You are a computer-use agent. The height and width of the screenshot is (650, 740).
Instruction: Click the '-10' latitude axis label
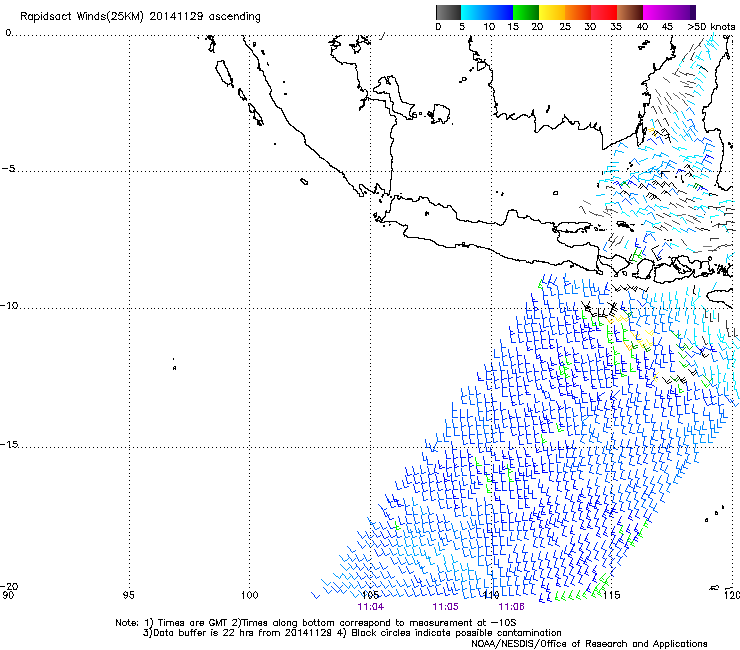[9, 306]
